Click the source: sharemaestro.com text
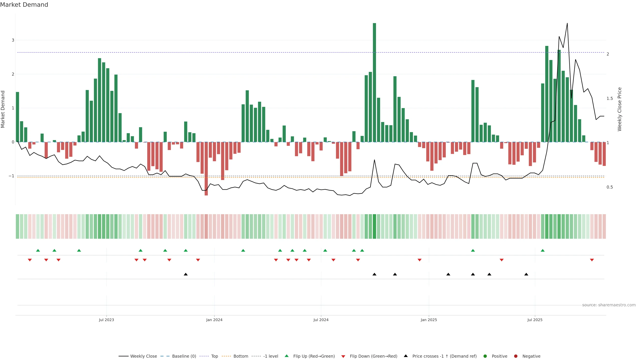This screenshot has height=362, width=644. point(609,305)
